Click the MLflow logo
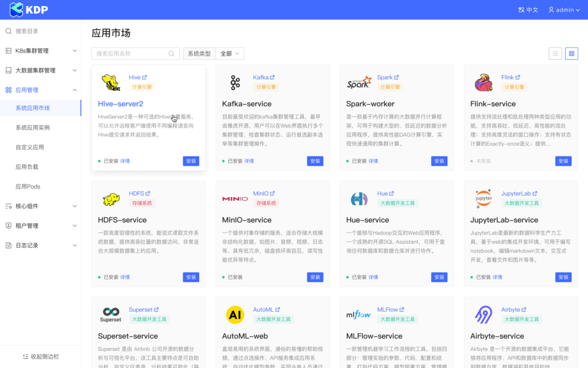 click(359, 315)
